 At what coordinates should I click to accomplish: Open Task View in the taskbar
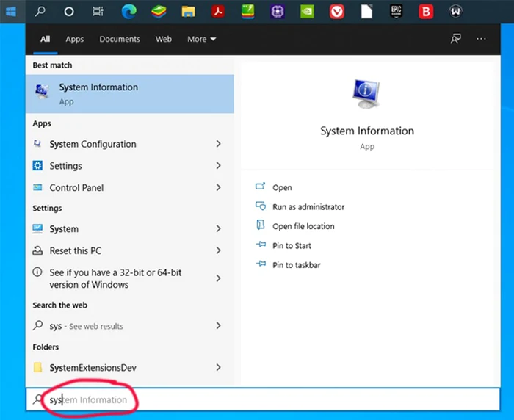98,12
